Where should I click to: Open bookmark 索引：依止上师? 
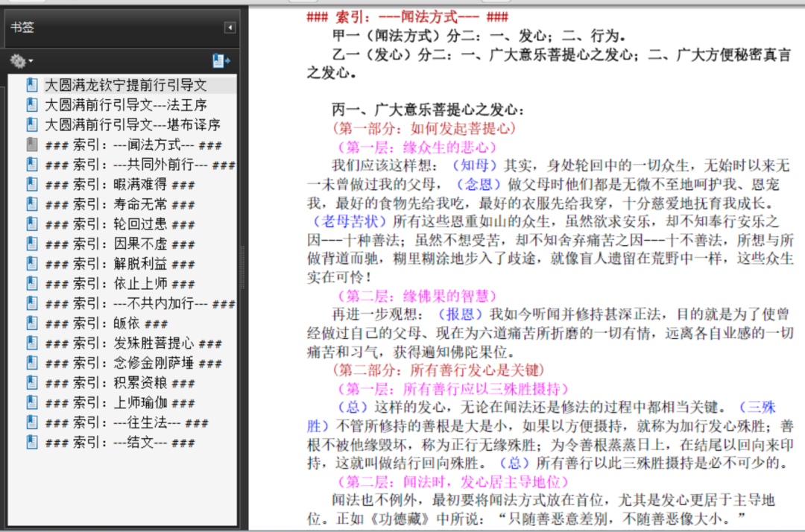click(x=119, y=284)
